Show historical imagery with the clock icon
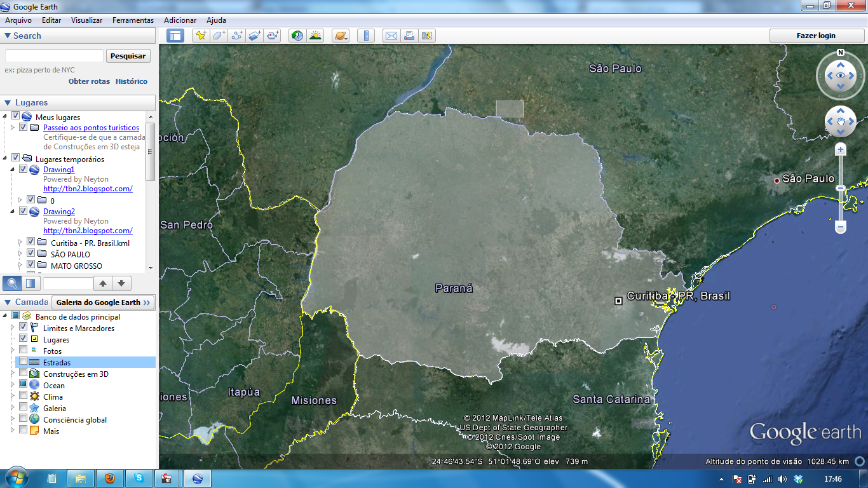868x488 pixels. coord(297,36)
